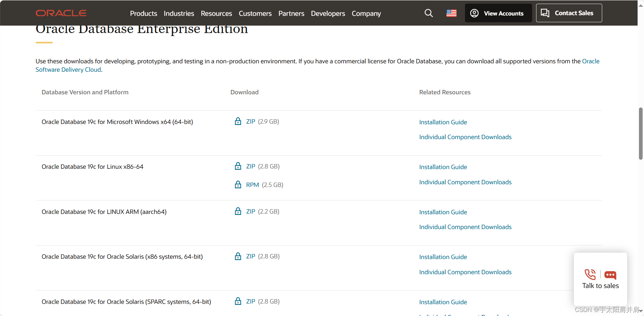Click the phone icon in Talk to sales

[590, 275]
